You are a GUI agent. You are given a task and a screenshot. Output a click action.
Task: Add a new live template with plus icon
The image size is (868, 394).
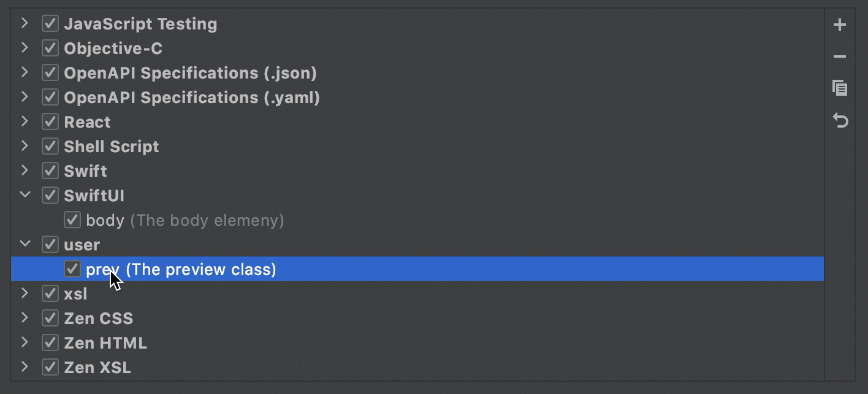[x=840, y=25]
